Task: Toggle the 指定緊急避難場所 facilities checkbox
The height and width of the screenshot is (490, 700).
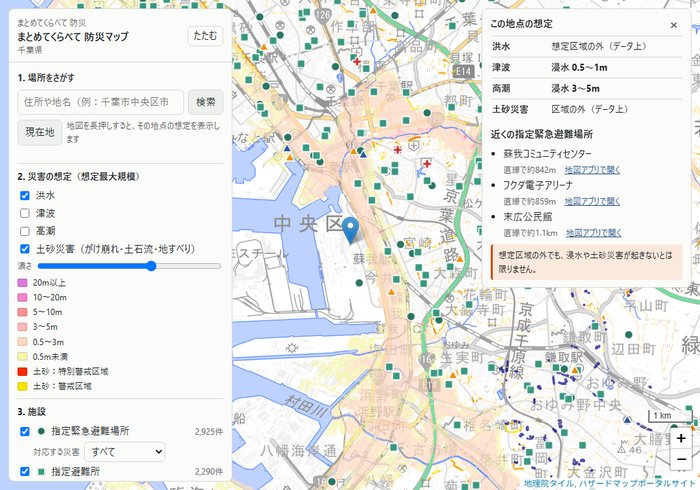Action: click(25, 432)
